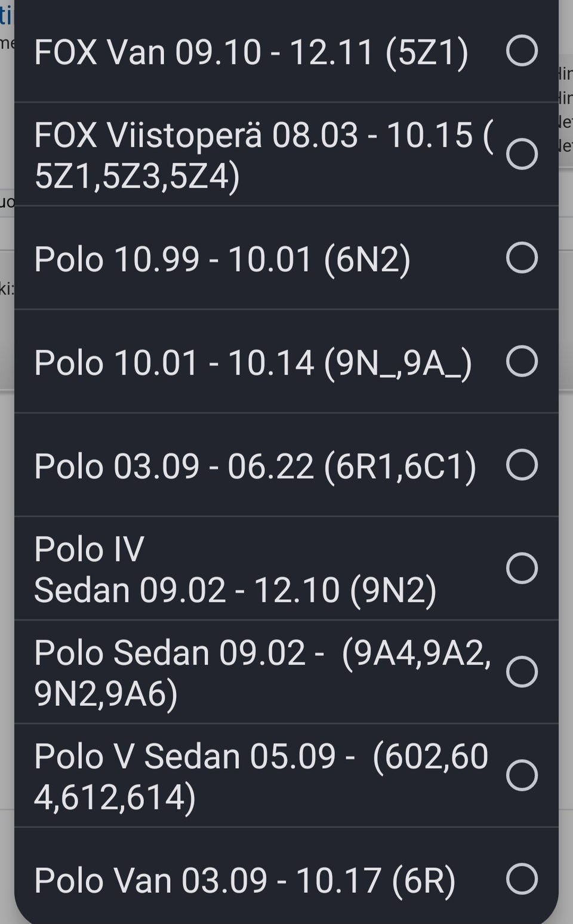The height and width of the screenshot is (924, 573).
Task: Tap the 'Polo Van 03.09 - 10.17 (6R)' text
Action: [x=245, y=880]
